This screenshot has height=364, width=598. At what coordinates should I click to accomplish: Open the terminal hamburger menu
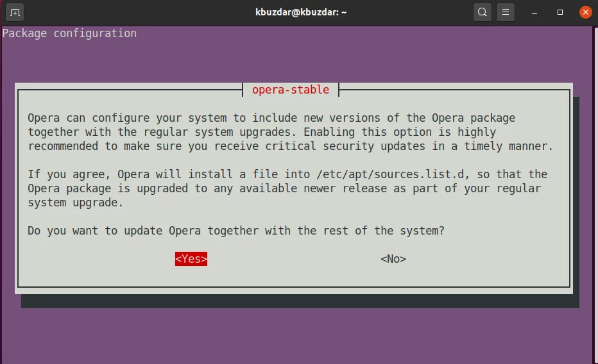[506, 13]
